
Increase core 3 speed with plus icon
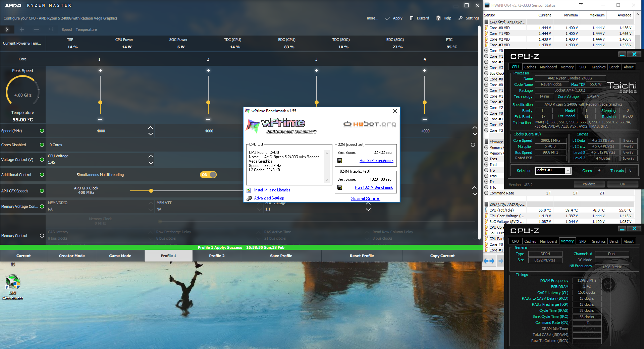tap(317, 70)
